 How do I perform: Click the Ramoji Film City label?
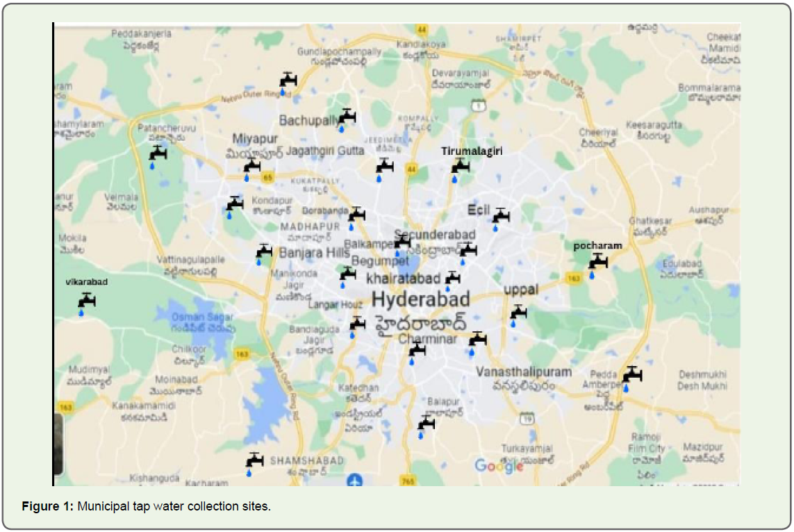pos(646,443)
